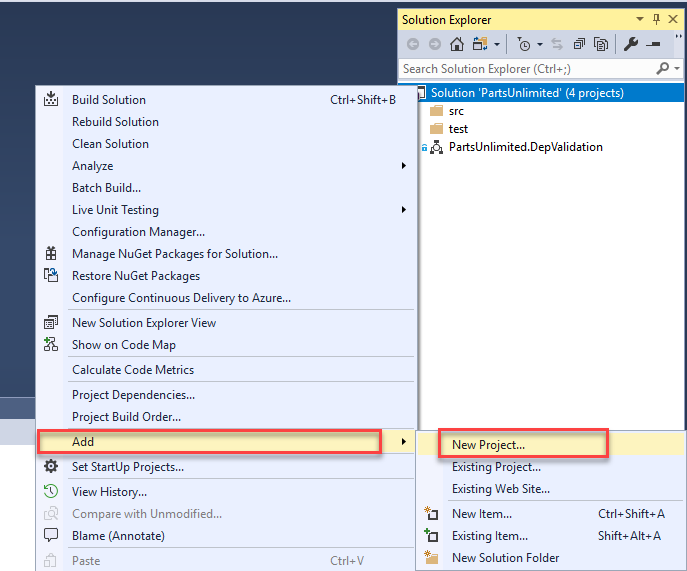Click the Home icon in Solution Explorer

pyautogui.click(x=457, y=44)
